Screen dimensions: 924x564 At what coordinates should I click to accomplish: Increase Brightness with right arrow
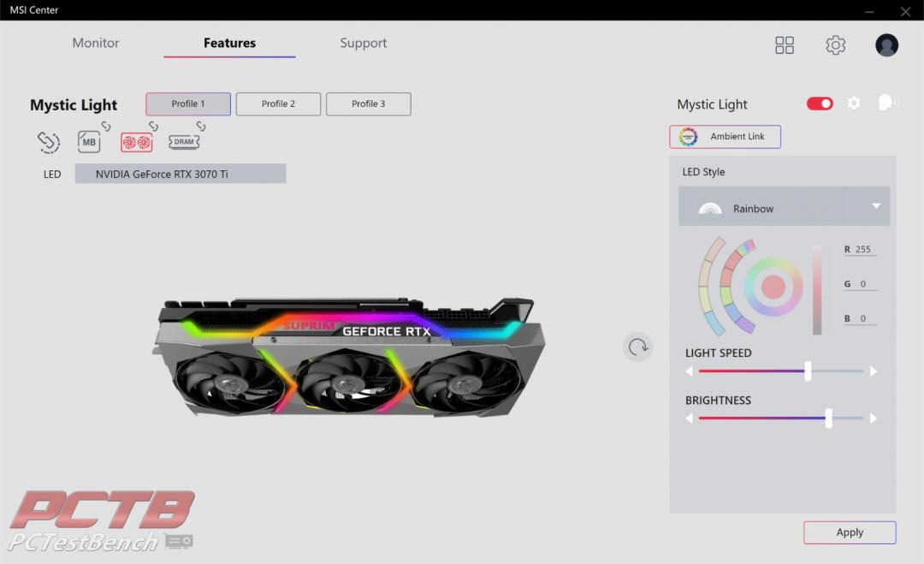click(874, 419)
